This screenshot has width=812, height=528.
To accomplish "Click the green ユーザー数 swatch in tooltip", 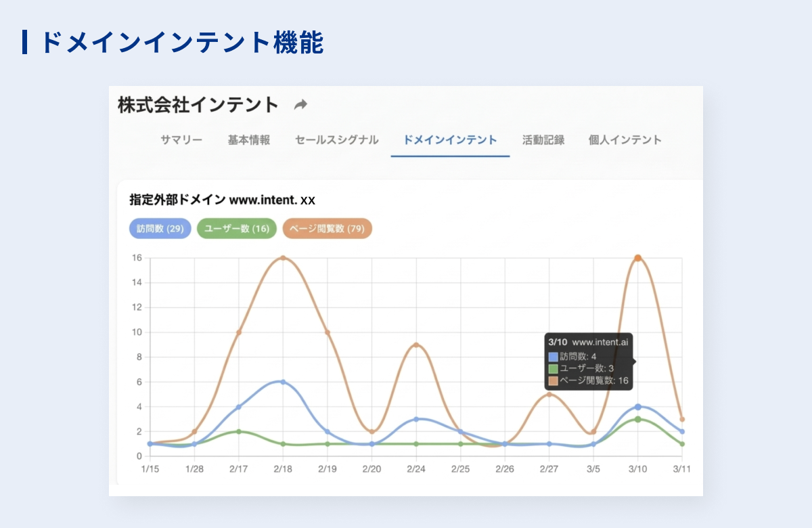I will click(553, 368).
